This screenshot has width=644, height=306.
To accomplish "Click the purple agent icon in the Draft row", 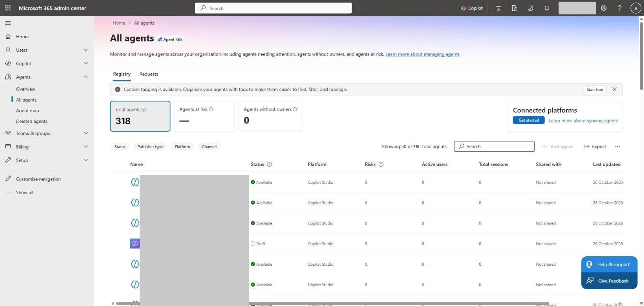I will (135, 244).
